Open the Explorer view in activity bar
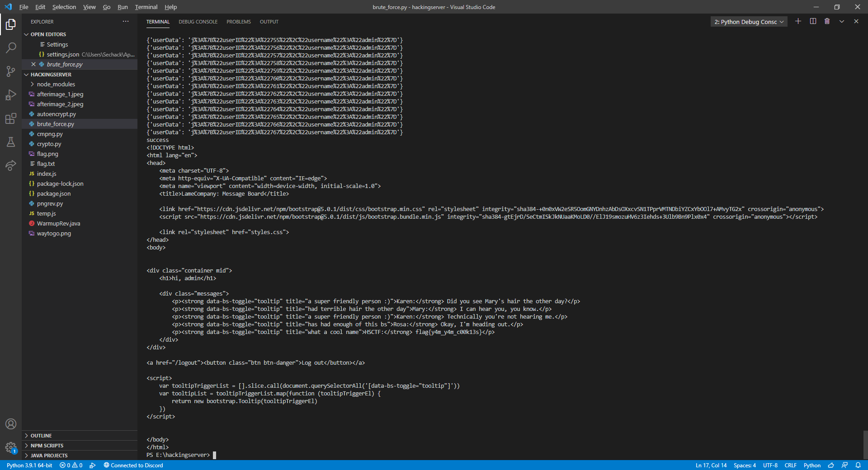The width and height of the screenshot is (868, 470). (11, 24)
